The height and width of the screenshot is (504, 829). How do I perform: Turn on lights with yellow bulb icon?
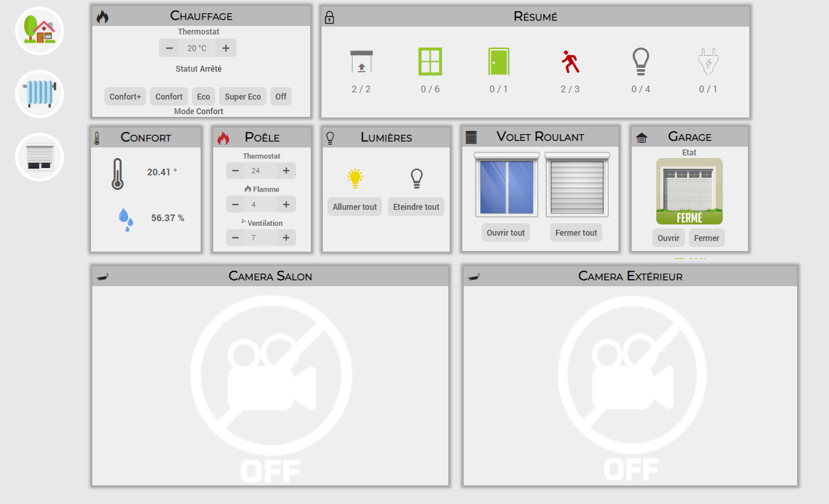(x=355, y=178)
